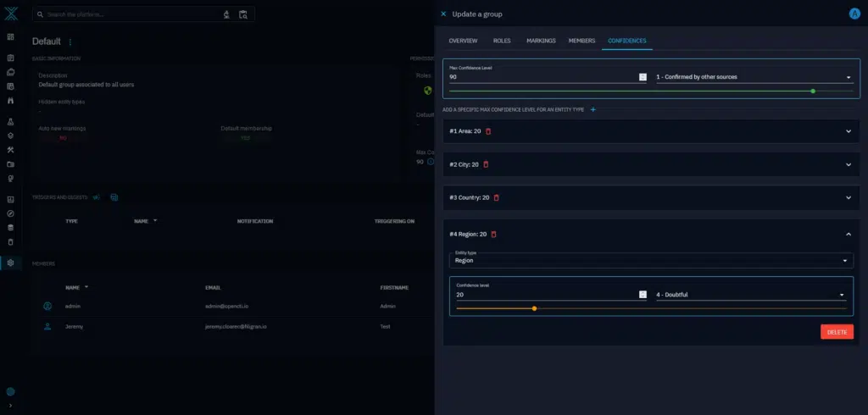Click trash icon next to #3 Country
Screen dimensions: 868x415
click(497, 197)
